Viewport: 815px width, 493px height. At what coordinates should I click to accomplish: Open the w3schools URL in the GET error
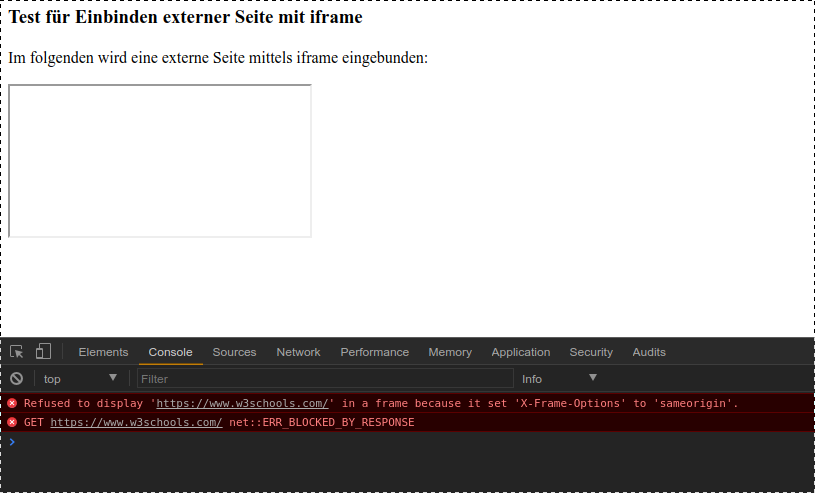coord(136,422)
